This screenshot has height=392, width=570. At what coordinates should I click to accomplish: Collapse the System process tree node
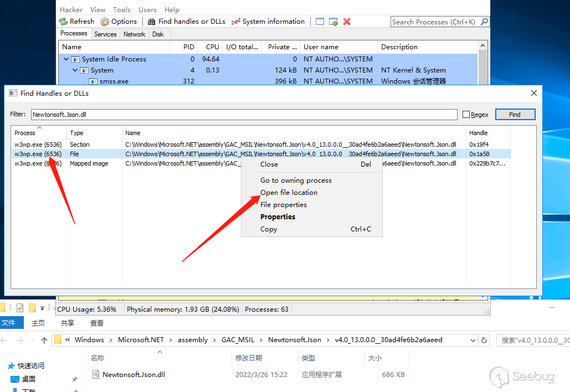(x=75, y=70)
